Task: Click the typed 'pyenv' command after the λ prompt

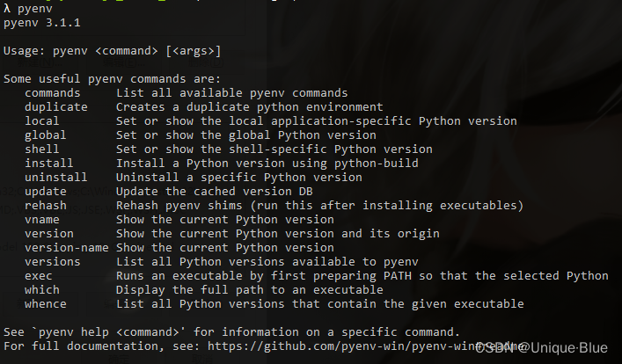Action: pyautogui.click(x=35, y=8)
